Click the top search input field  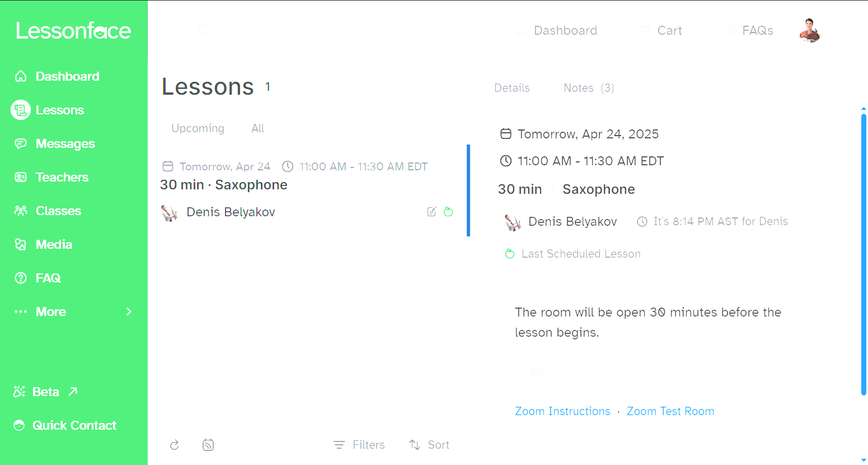(302, 31)
